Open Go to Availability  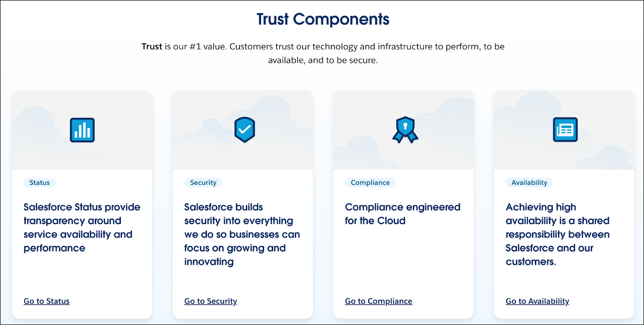[537, 301]
